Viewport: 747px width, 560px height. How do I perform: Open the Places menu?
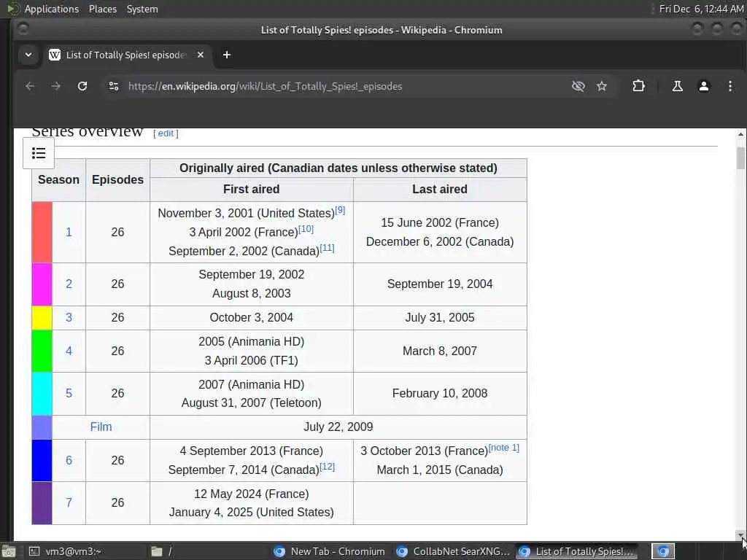point(102,9)
